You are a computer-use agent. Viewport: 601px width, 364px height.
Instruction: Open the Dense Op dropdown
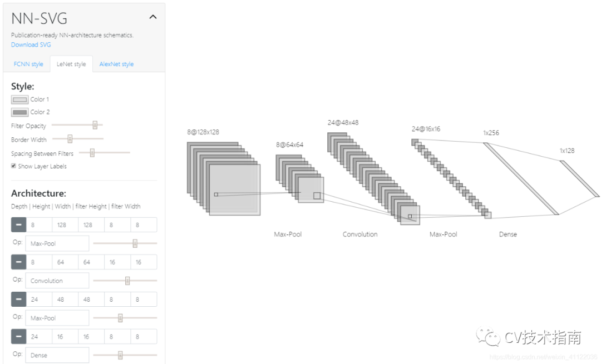click(x=57, y=355)
